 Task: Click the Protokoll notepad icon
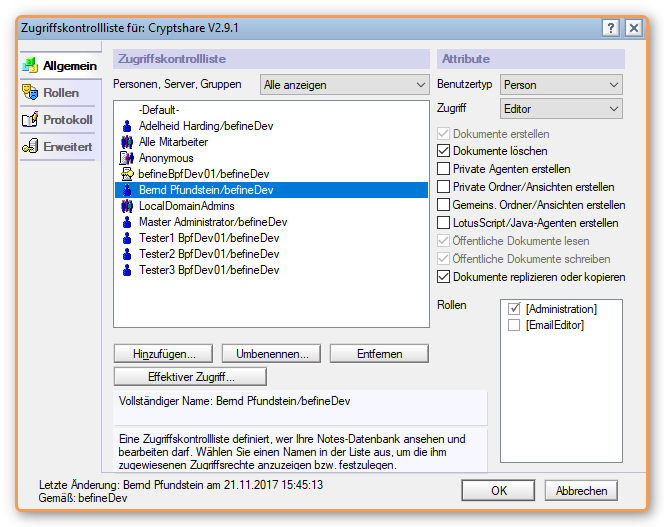pyautogui.click(x=30, y=119)
